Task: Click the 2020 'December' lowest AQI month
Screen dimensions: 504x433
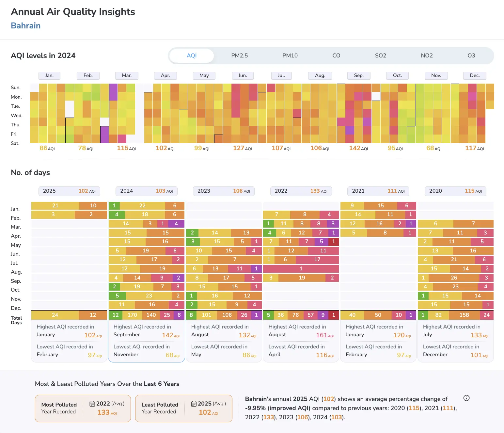Action: pos(435,355)
